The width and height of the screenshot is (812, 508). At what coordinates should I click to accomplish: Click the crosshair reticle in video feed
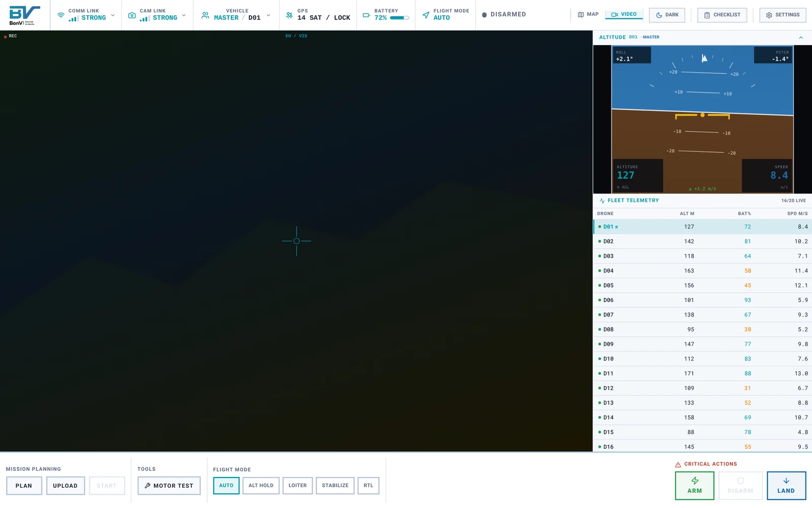pyautogui.click(x=296, y=241)
